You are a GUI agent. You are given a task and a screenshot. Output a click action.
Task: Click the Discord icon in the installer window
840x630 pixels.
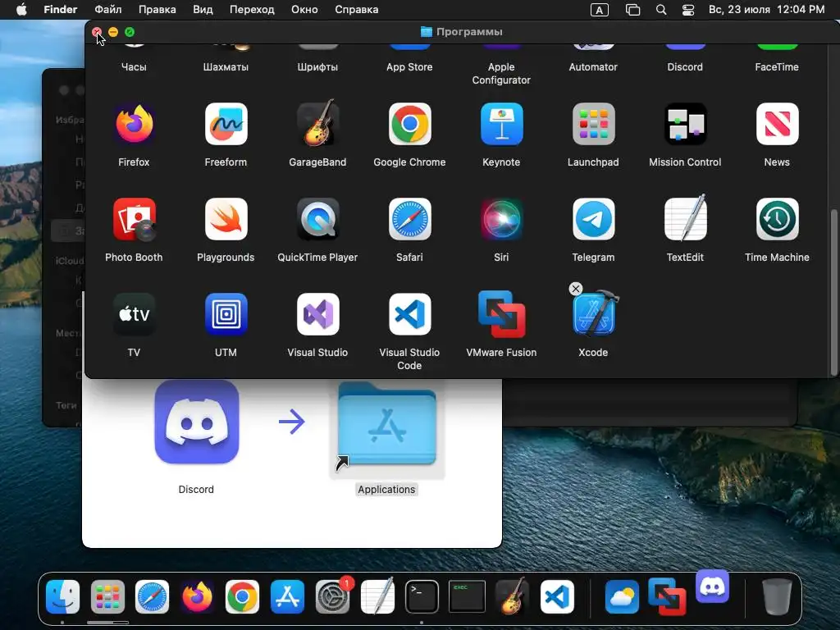197,422
